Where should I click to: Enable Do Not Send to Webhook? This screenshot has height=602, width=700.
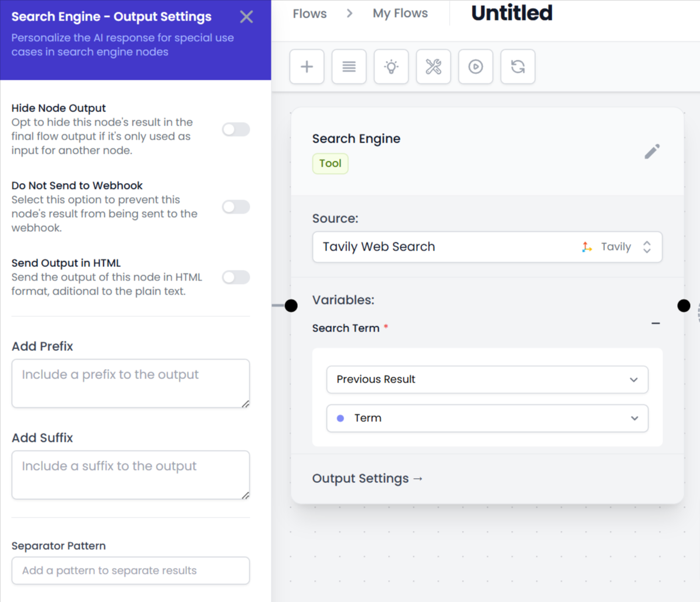(x=236, y=207)
